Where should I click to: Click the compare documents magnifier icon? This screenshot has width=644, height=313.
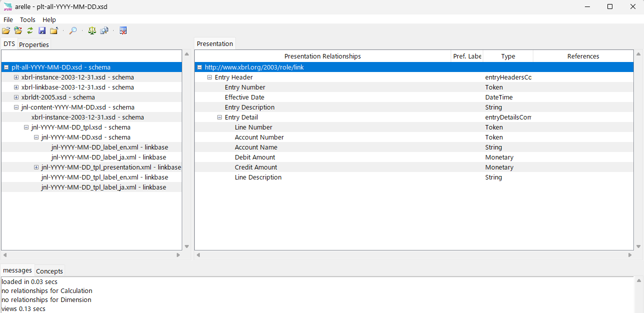(104, 30)
